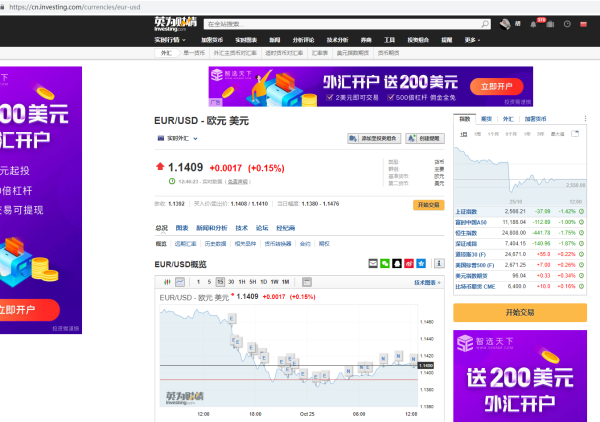Click the clock status icon in the 上证指数 row
Image resolution: width=600 pixels, height=422 pixels.
(581, 211)
